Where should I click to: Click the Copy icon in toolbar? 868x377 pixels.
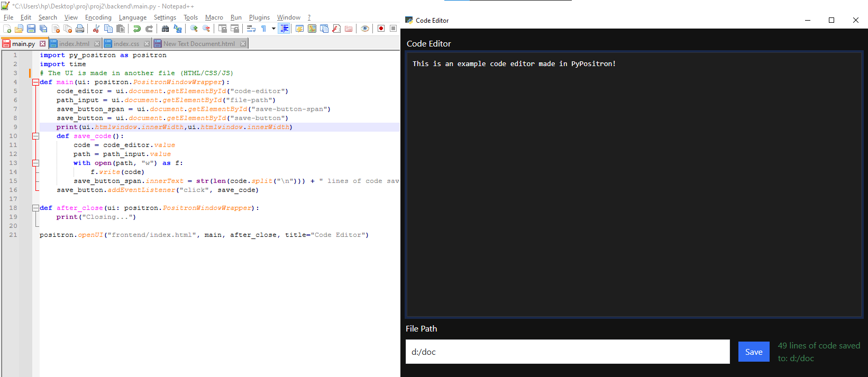pos(108,29)
